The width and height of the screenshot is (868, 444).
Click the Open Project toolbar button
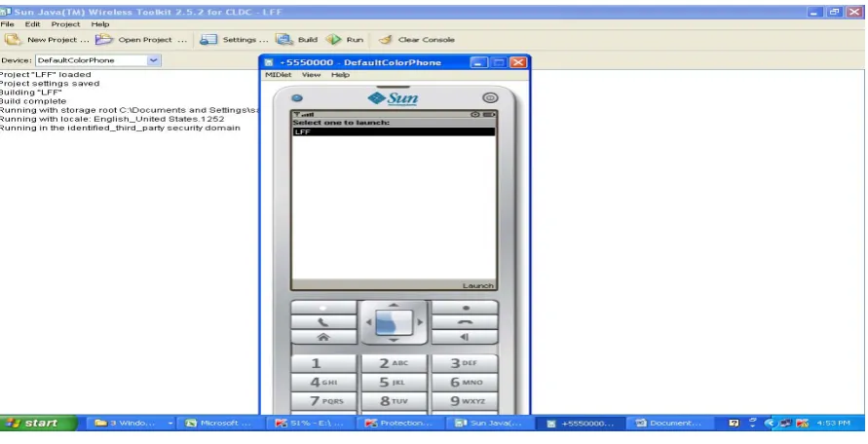pyautogui.click(x=141, y=40)
